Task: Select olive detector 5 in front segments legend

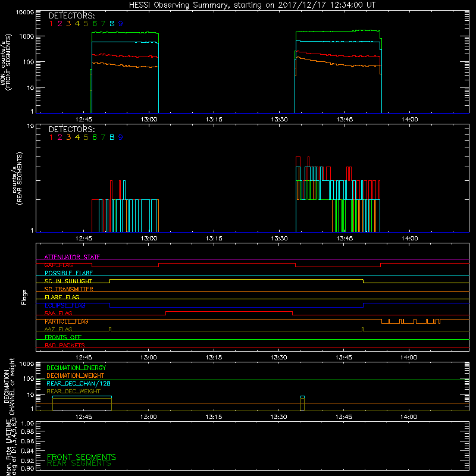Action: pyautogui.click(x=86, y=24)
